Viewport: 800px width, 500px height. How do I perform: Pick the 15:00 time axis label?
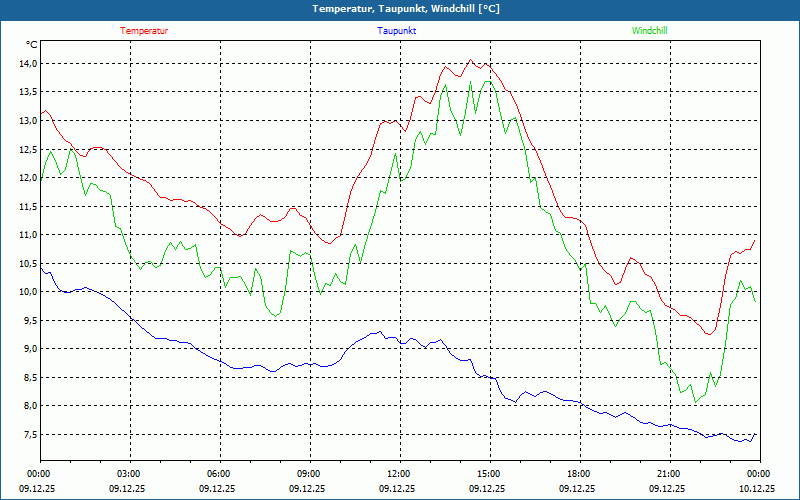[x=489, y=474]
